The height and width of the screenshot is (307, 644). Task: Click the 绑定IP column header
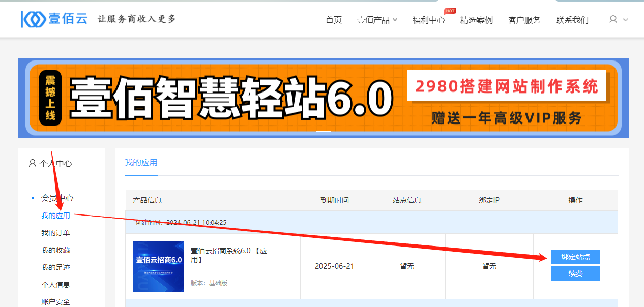[x=489, y=200]
